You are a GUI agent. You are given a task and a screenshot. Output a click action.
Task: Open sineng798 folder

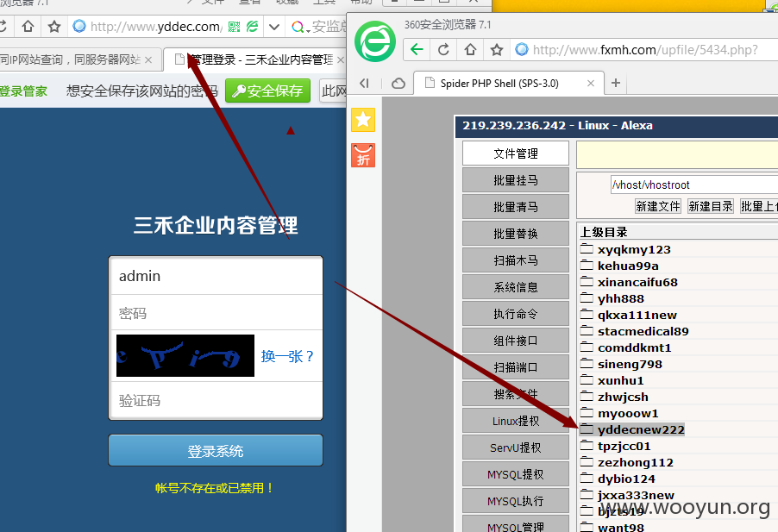tap(630, 364)
